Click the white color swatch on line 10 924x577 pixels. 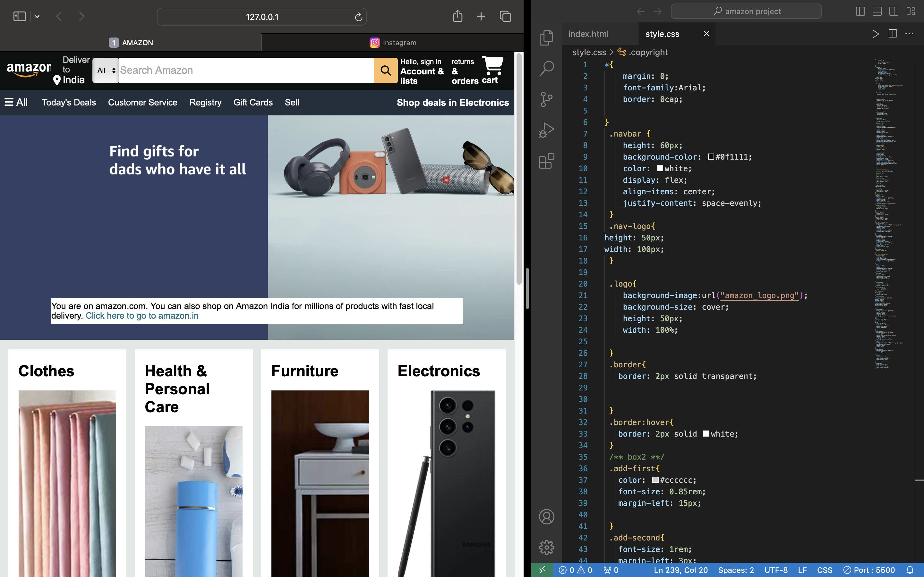point(660,168)
